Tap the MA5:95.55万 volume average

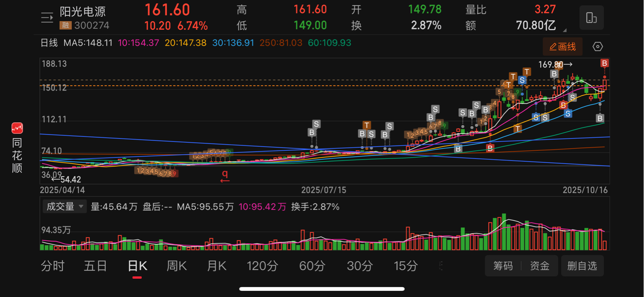[205, 207]
